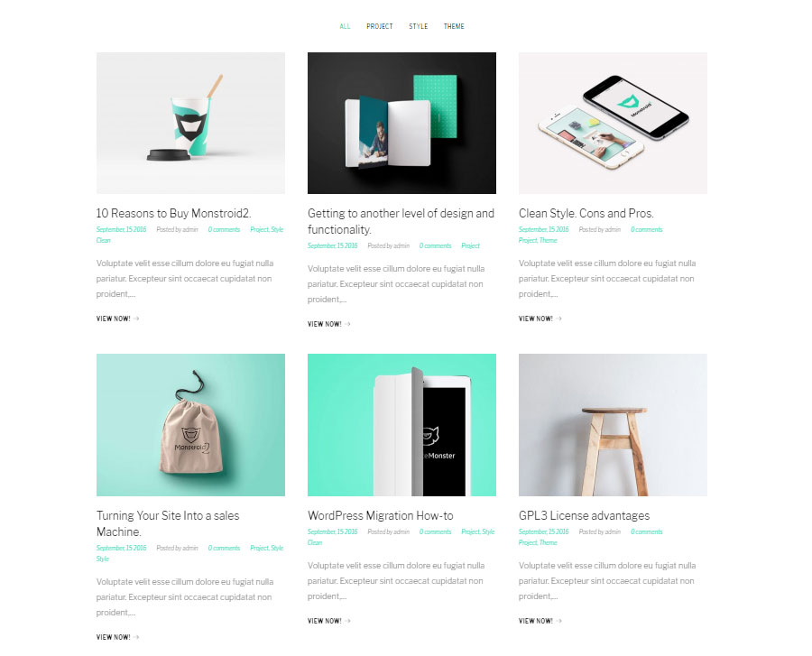The width and height of the screenshot is (812, 656).
Task: Click View Now arrow under GPL3 post
Action: click(x=558, y=621)
